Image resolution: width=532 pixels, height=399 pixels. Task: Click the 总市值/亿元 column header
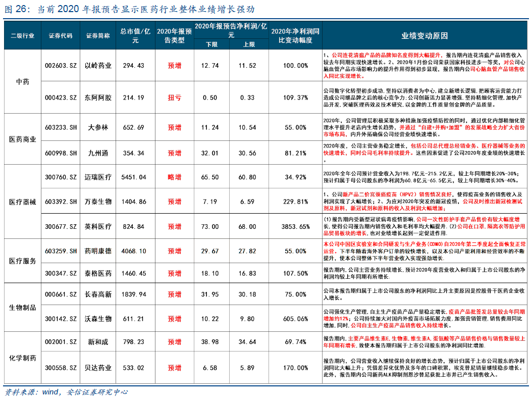135,36
